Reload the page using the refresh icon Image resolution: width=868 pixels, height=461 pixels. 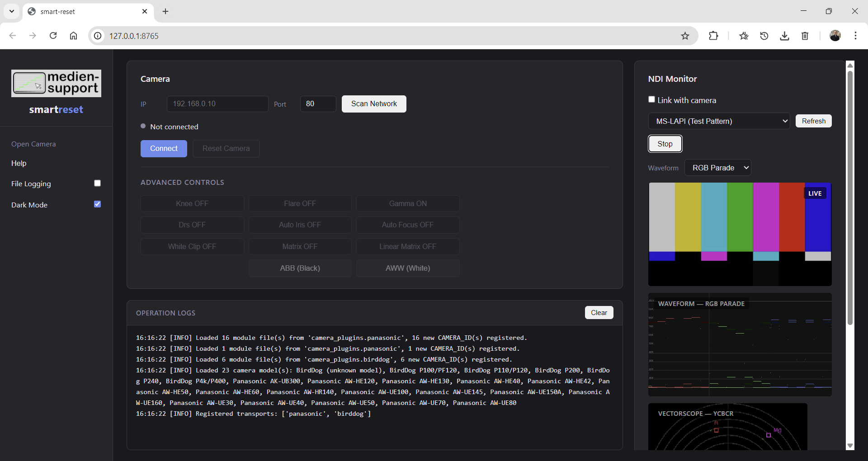pyautogui.click(x=53, y=36)
